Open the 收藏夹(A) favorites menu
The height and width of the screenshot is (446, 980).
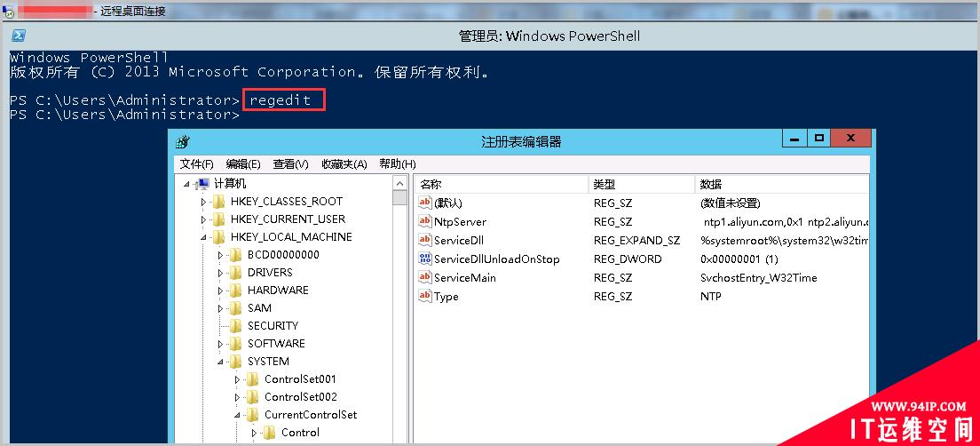pos(344,163)
